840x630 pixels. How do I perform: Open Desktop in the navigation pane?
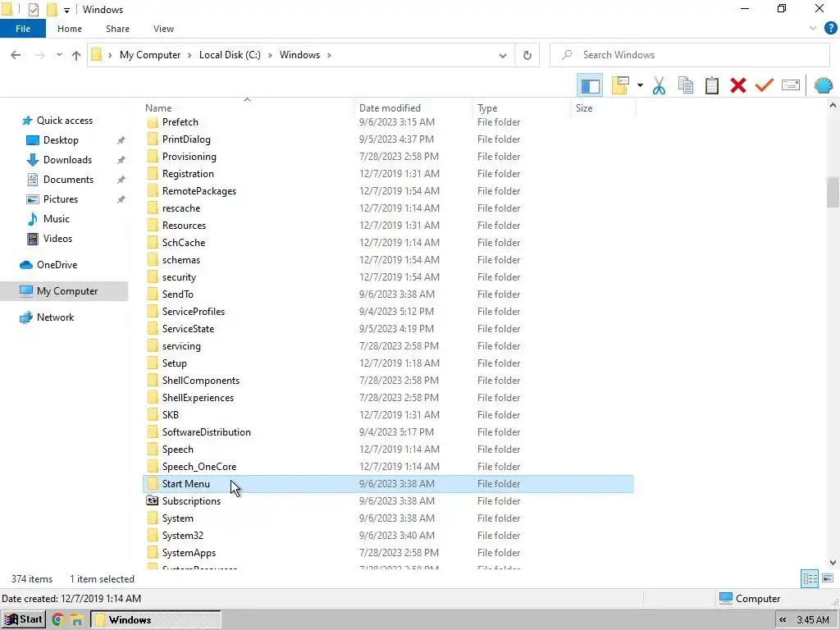(61, 140)
